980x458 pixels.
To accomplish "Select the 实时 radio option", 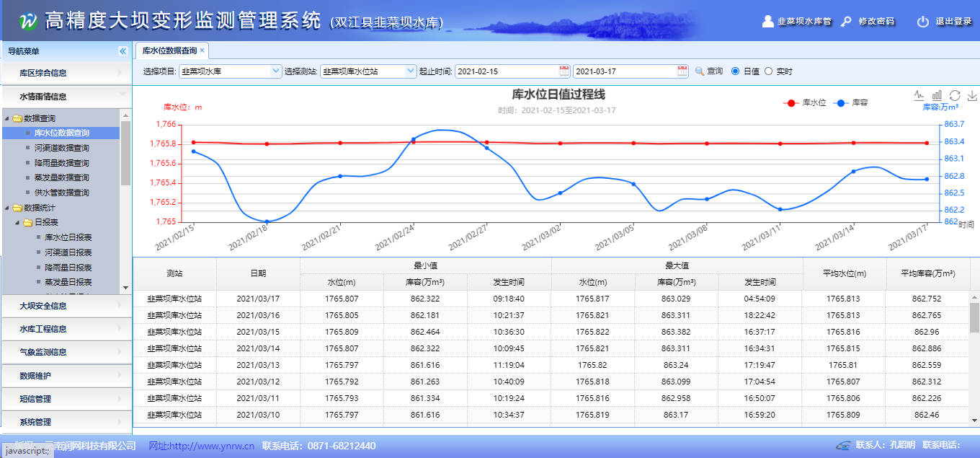I will point(768,71).
